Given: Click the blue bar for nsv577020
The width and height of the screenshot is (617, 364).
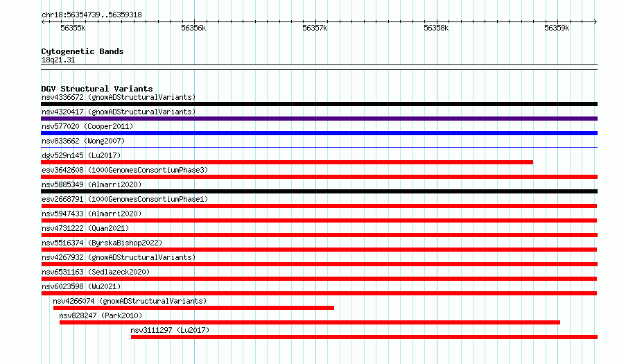Looking at the screenshot, I should click(319, 133).
